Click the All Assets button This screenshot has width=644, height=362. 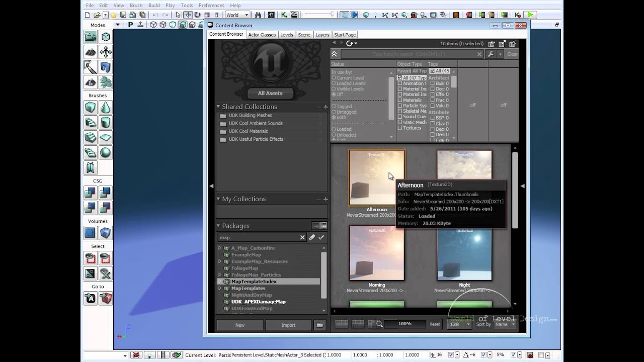[270, 93]
